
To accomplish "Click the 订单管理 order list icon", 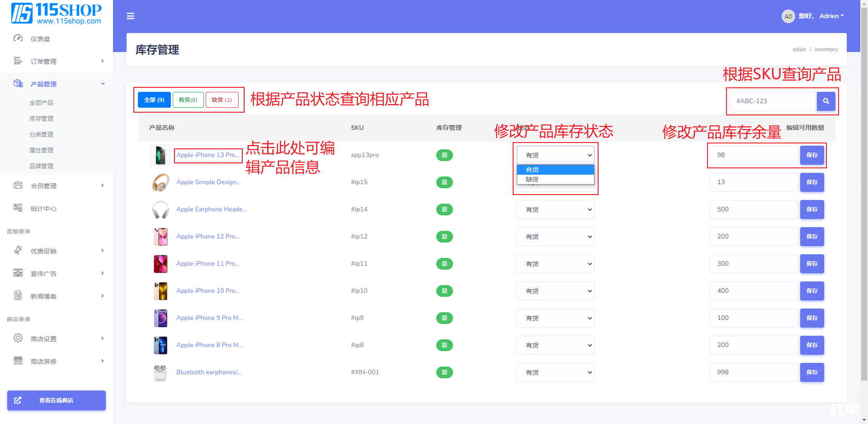I will tap(18, 61).
